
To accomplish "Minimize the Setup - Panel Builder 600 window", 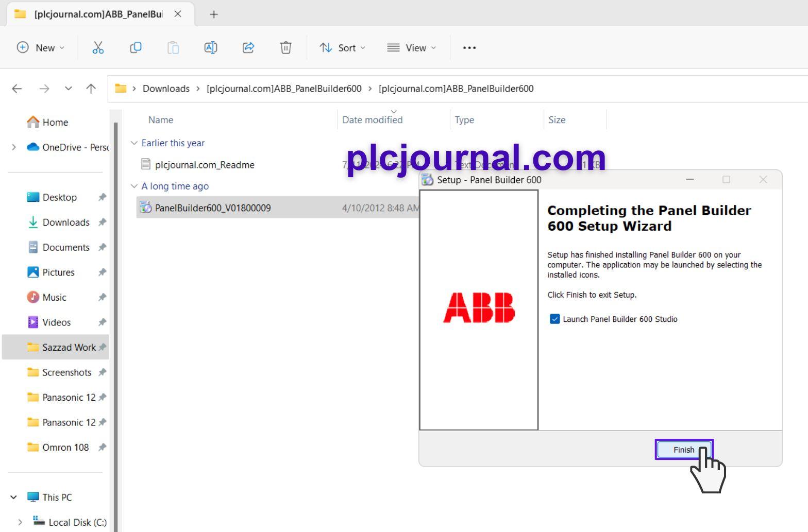I will (690, 180).
